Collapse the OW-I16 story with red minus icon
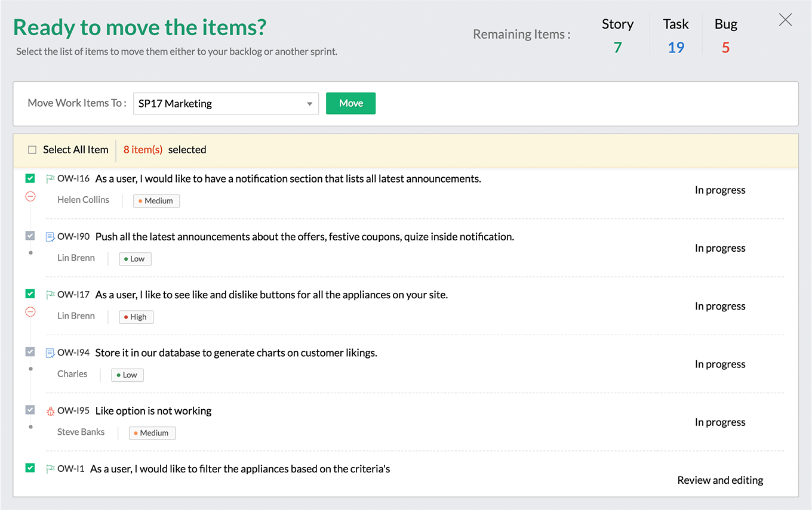The image size is (812, 510). (30, 196)
